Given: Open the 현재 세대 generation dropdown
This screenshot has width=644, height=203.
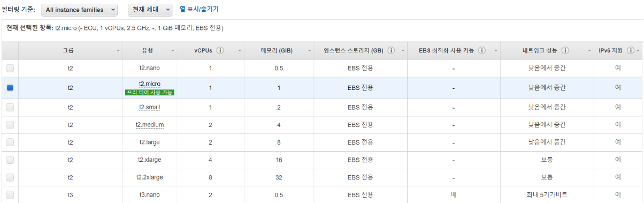Looking at the screenshot, I should [150, 10].
